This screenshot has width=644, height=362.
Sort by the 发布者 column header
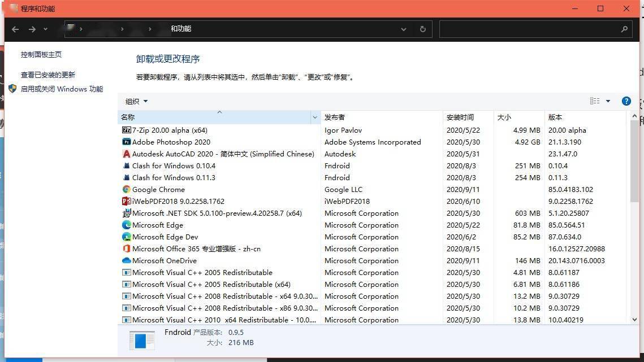[382, 117]
